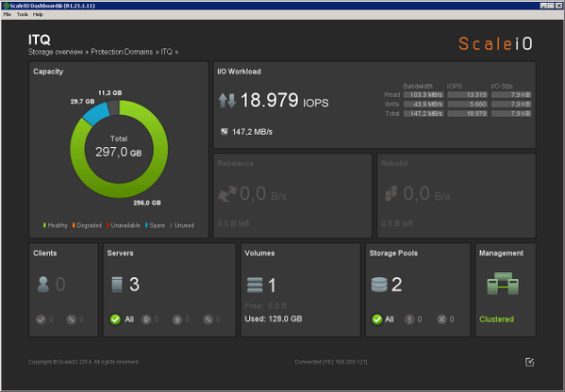Open the File menu

(8, 14)
